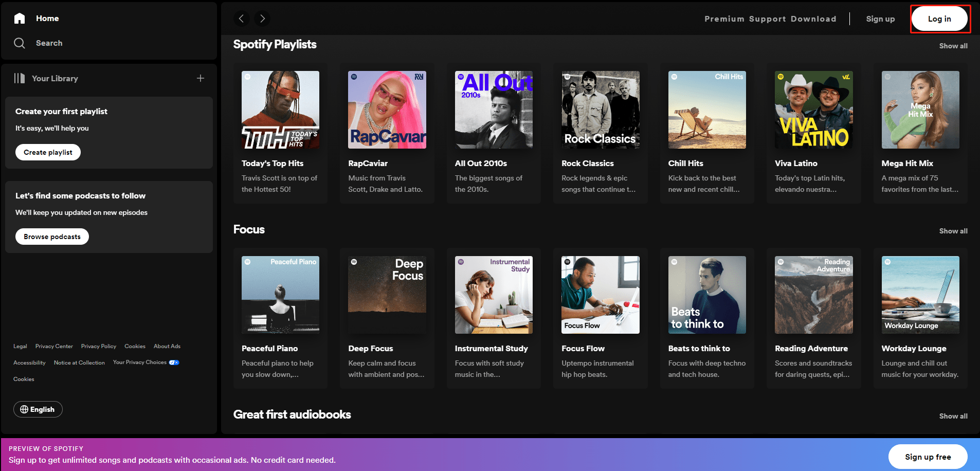Open the Accessibility footer link

29,363
